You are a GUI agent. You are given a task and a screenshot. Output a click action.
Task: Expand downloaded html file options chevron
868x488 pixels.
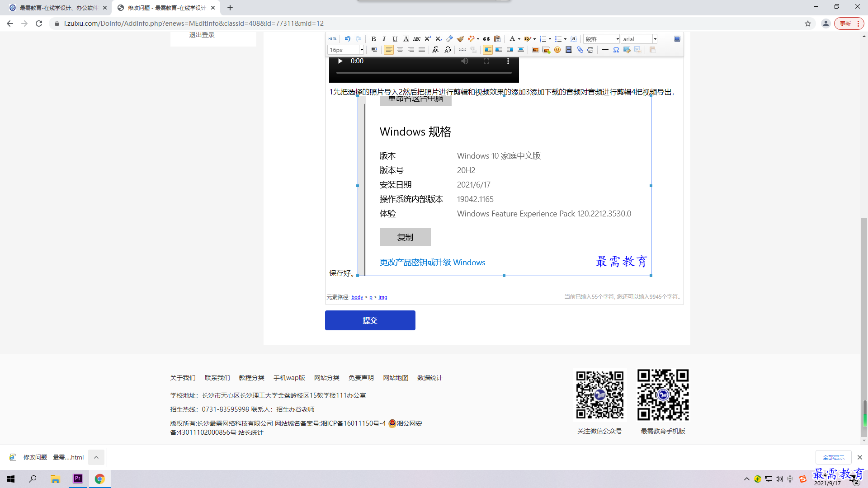pyautogui.click(x=96, y=457)
